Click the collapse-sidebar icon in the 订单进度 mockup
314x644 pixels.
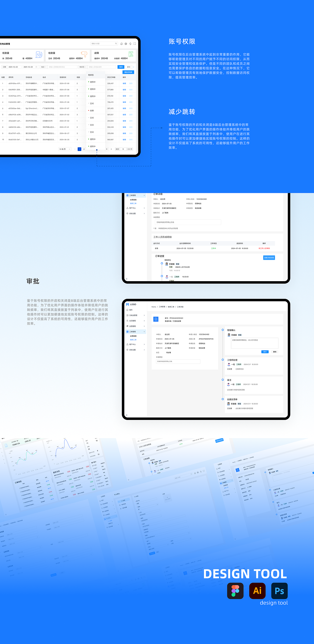tap(127, 279)
